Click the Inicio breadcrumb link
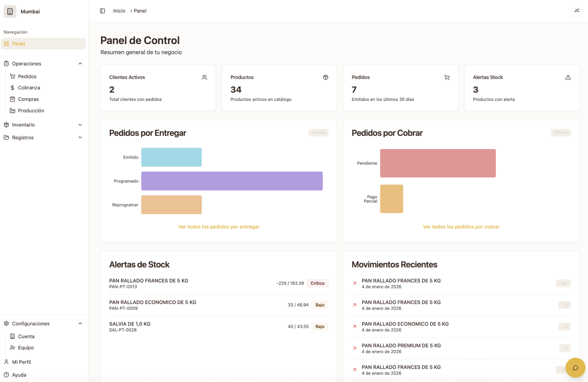Screen dimensions: 588x382 [x=119, y=11]
